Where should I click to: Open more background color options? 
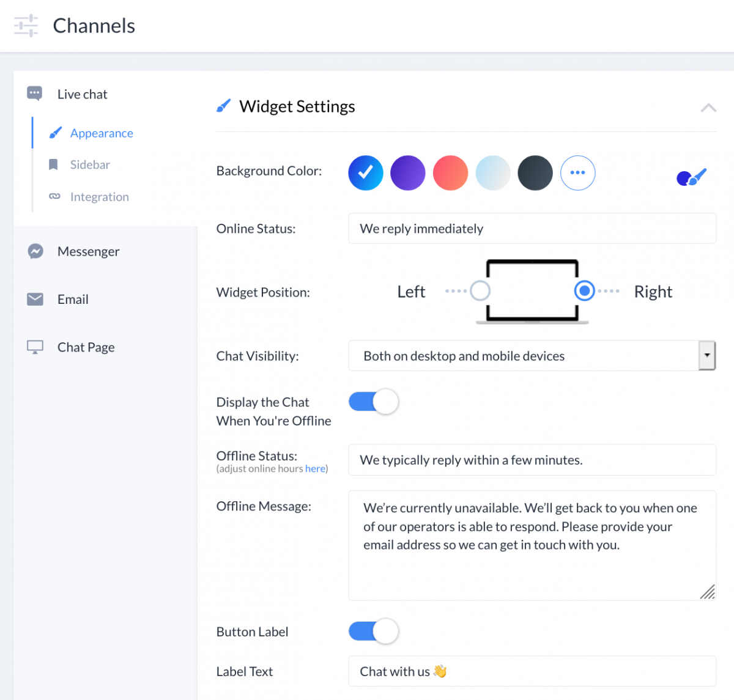click(578, 173)
